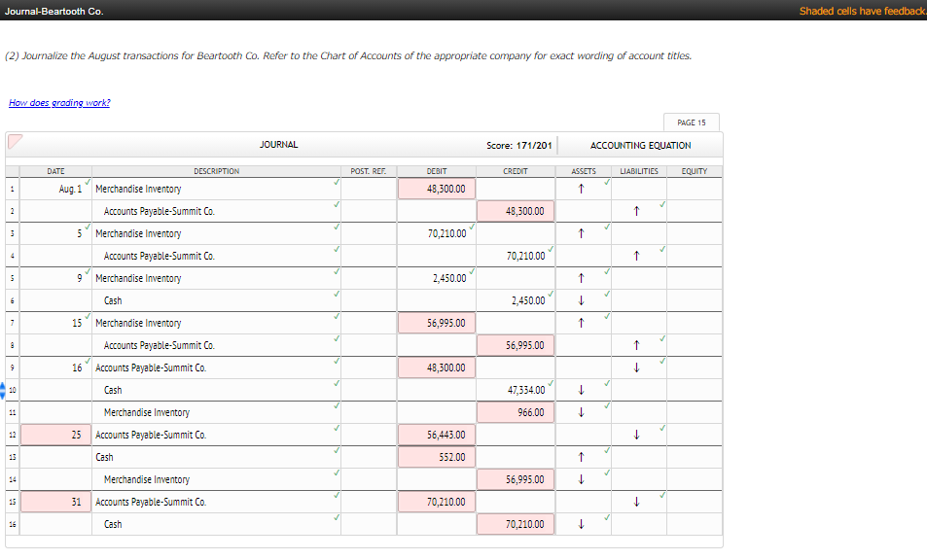Select the row 3 Merchandise Inventory description cell
Viewport: 927px width, 560px height.
(216, 233)
